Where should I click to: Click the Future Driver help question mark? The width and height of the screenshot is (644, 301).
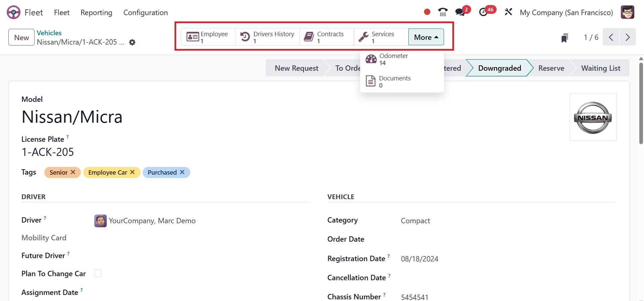[68, 253]
